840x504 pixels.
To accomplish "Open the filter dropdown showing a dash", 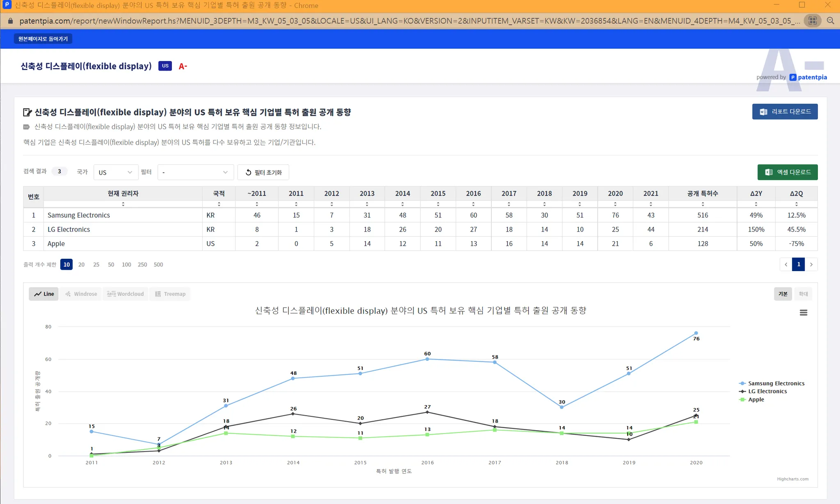I will click(195, 172).
